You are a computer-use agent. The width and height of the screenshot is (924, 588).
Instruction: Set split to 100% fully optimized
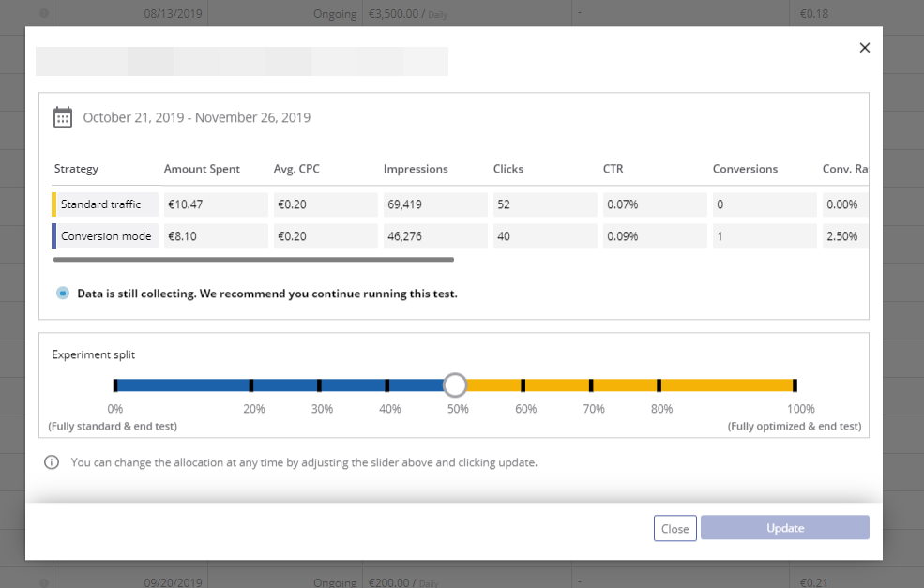[x=795, y=385]
